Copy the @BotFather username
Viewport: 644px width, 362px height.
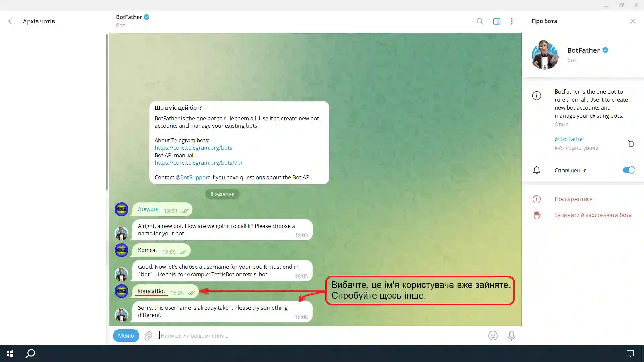coord(630,143)
